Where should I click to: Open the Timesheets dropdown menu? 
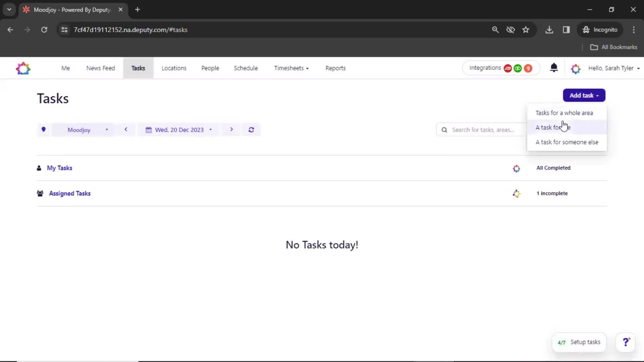[290, 68]
